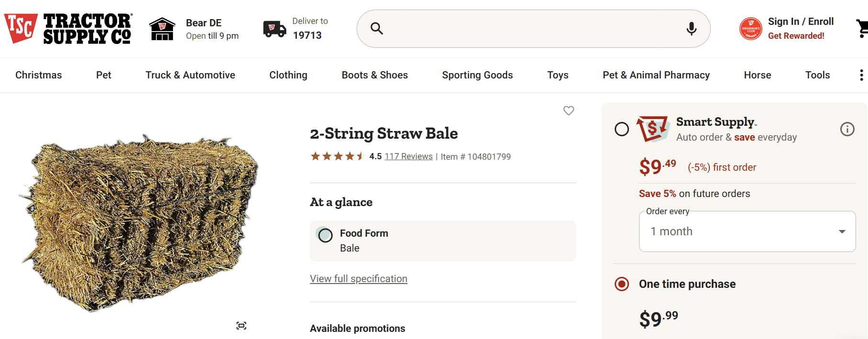Activate voice search microphone
Image resolution: width=868 pixels, height=339 pixels.
point(691,29)
